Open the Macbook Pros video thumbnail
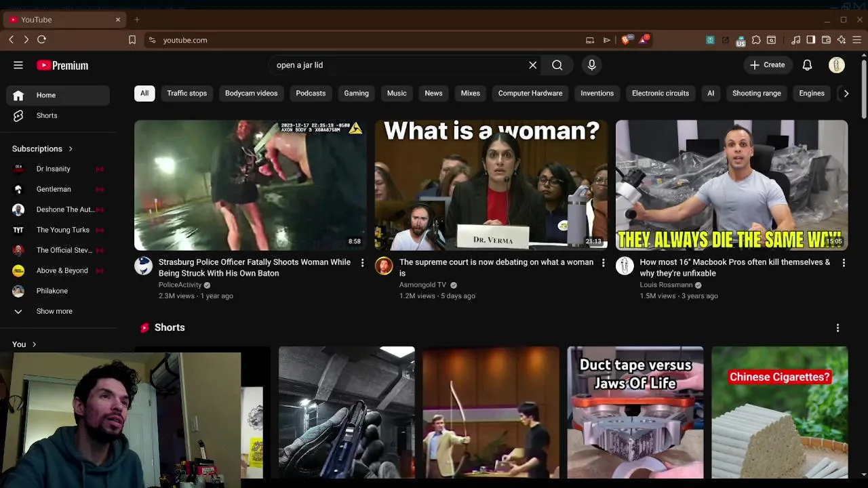 [732, 185]
